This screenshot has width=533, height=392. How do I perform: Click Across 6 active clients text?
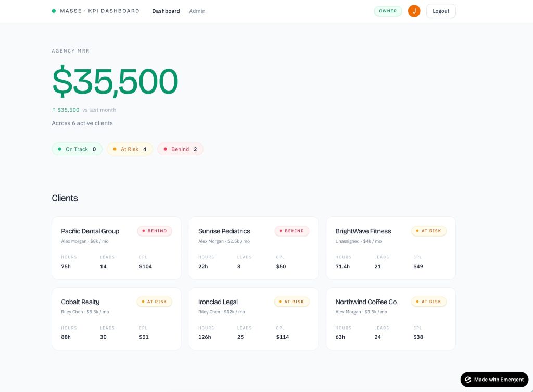coord(82,123)
